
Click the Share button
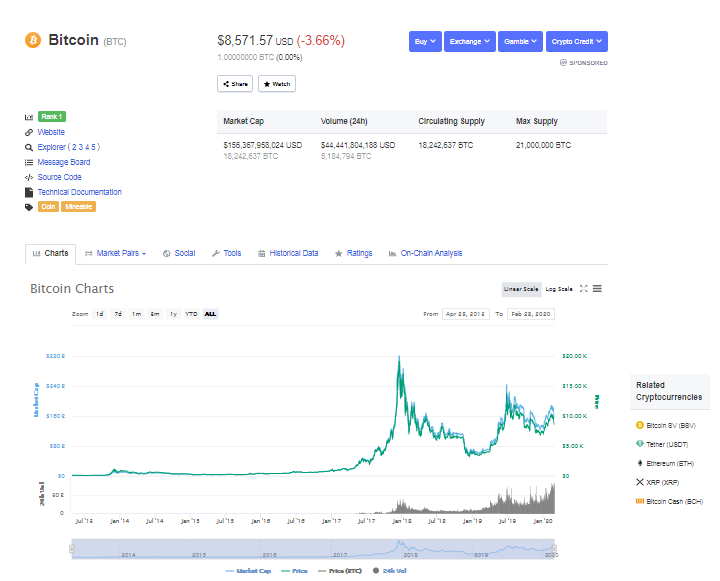click(235, 84)
